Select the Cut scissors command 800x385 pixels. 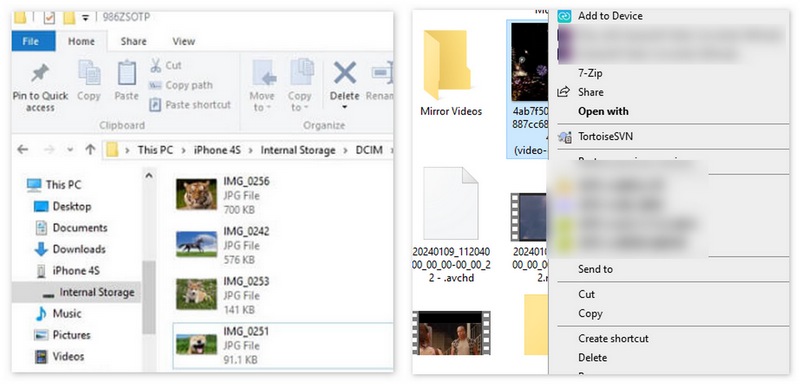(x=166, y=65)
